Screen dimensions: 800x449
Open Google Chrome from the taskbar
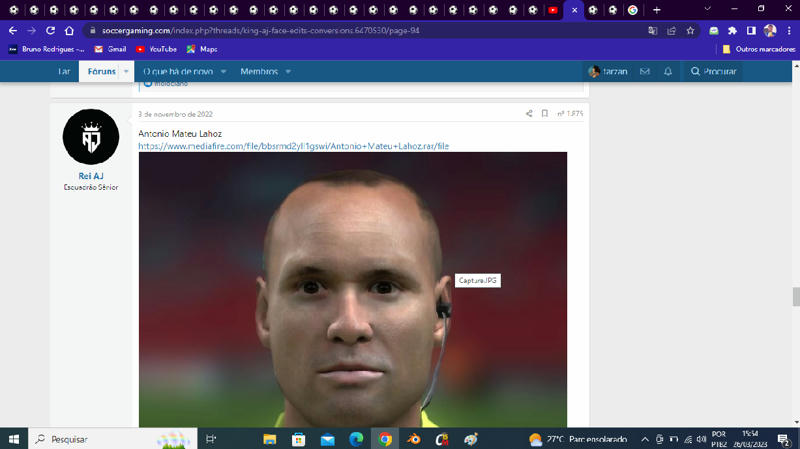click(385, 439)
